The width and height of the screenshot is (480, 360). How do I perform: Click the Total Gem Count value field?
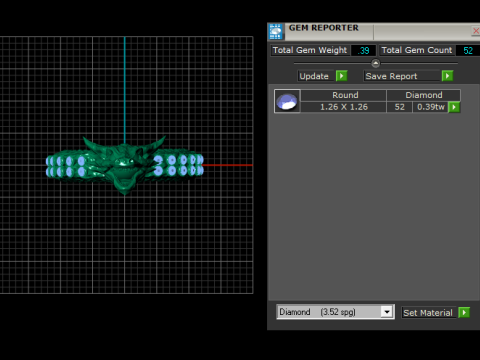point(468,50)
